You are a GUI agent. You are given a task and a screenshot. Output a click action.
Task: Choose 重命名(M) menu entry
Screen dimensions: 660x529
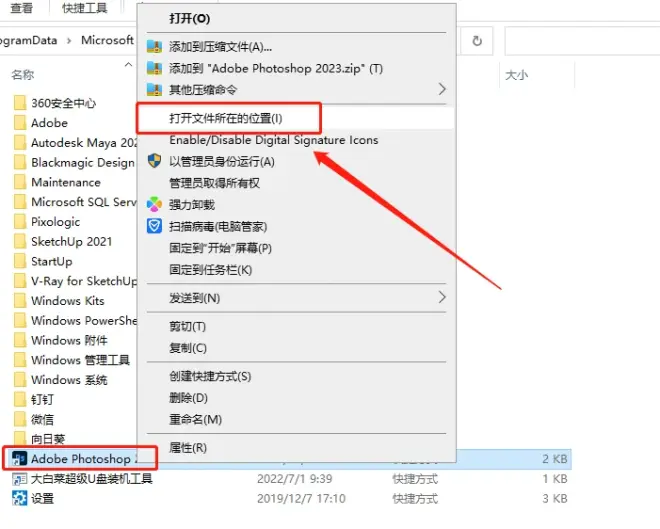(x=195, y=419)
